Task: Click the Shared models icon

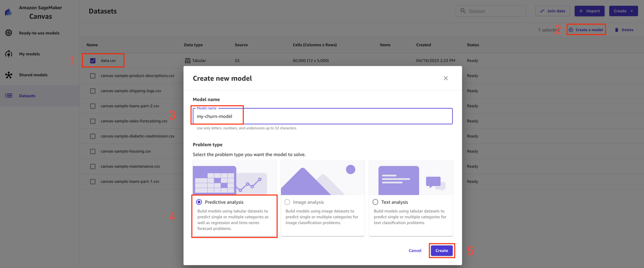Action: [9, 75]
